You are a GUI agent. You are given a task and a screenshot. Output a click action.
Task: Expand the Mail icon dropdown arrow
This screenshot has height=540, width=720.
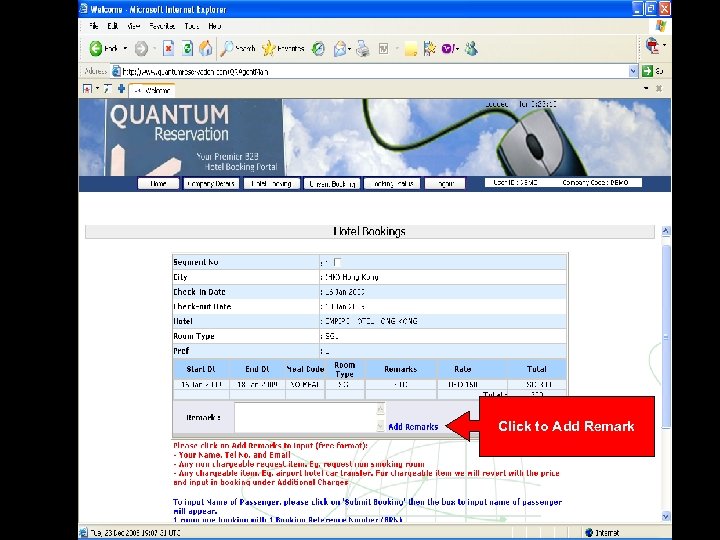point(350,48)
